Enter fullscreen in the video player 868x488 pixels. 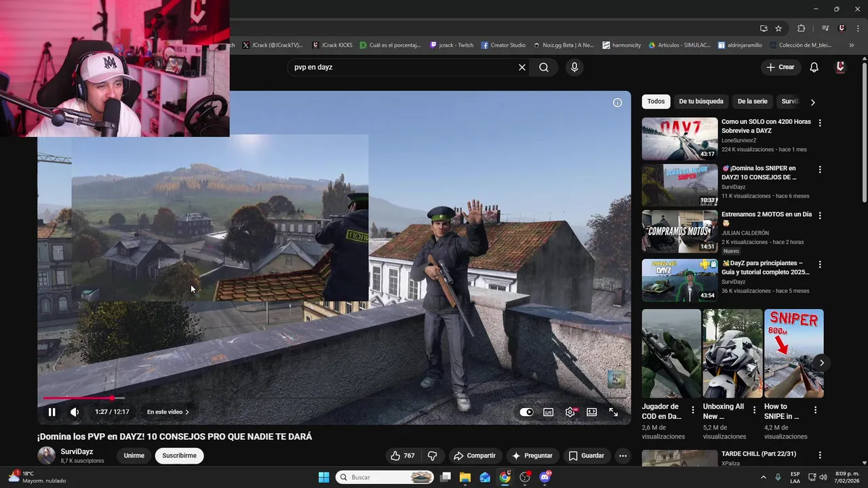point(613,412)
